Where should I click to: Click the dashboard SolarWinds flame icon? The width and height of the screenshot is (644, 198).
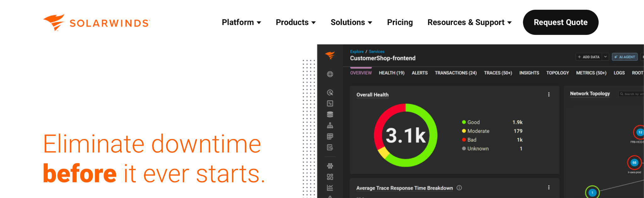330,55
